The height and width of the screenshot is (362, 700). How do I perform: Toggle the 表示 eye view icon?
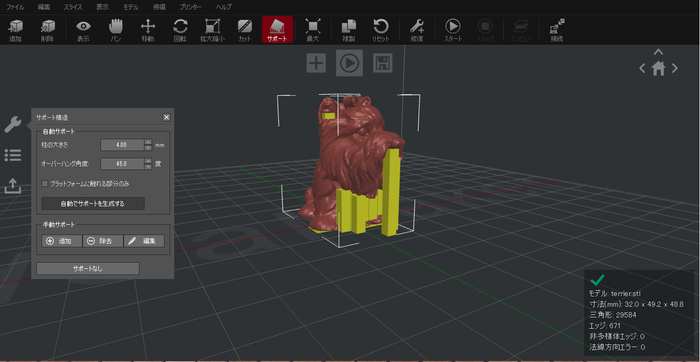(x=83, y=30)
